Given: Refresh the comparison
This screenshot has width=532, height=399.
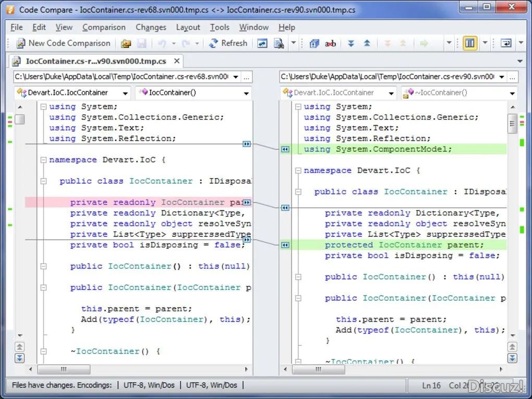Looking at the screenshot, I should [x=227, y=43].
